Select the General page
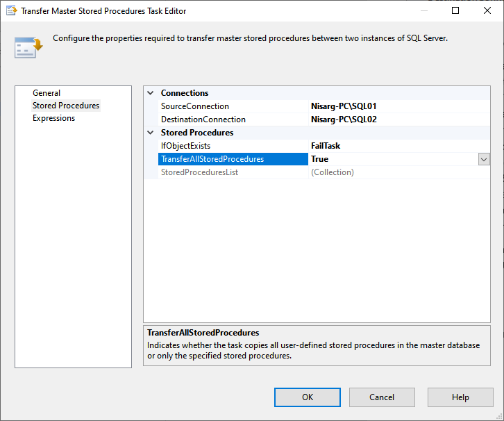 [x=47, y=93]
